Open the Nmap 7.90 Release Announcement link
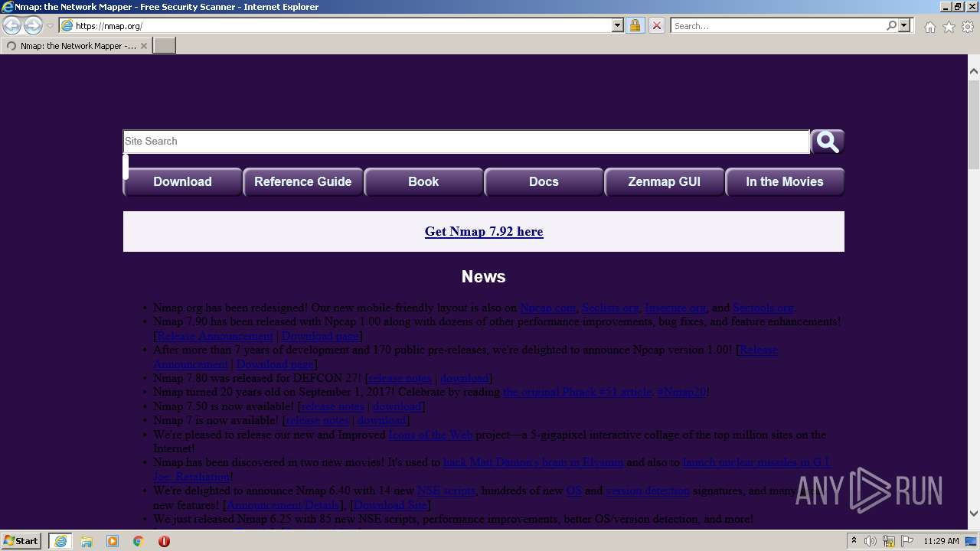980x551 pixels. tap(215, 336)
